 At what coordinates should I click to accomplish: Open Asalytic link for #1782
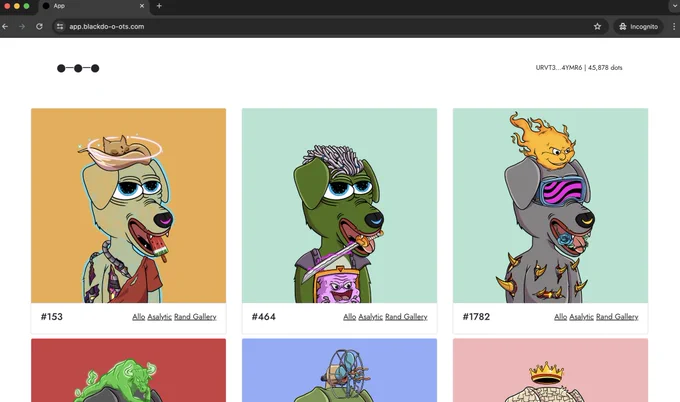(x=581, y=317)
